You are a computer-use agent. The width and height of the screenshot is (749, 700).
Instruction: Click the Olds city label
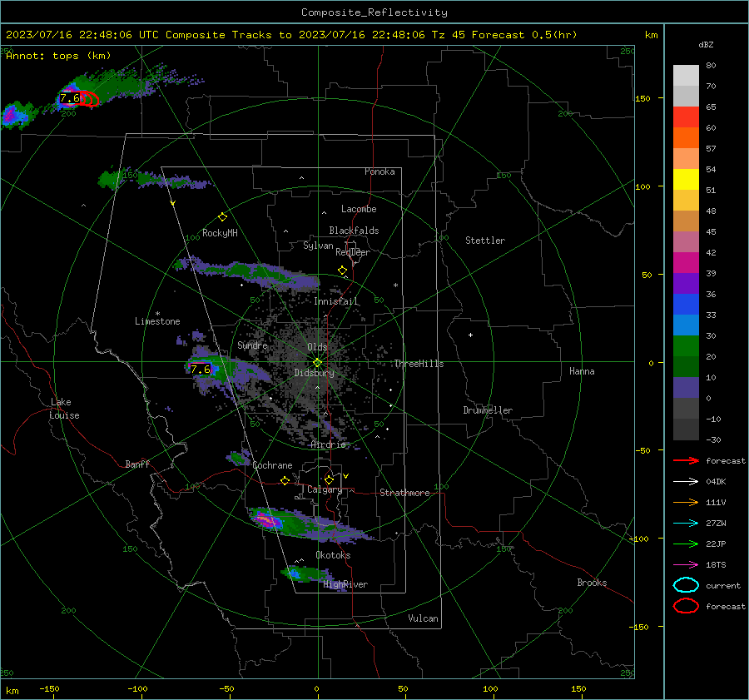point(317,347)
